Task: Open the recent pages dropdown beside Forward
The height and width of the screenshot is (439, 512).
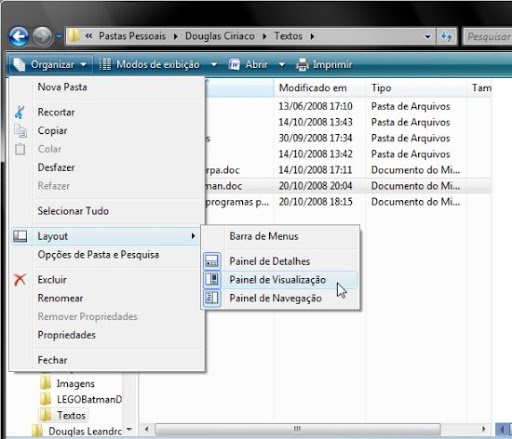Action: click(59, 36)
